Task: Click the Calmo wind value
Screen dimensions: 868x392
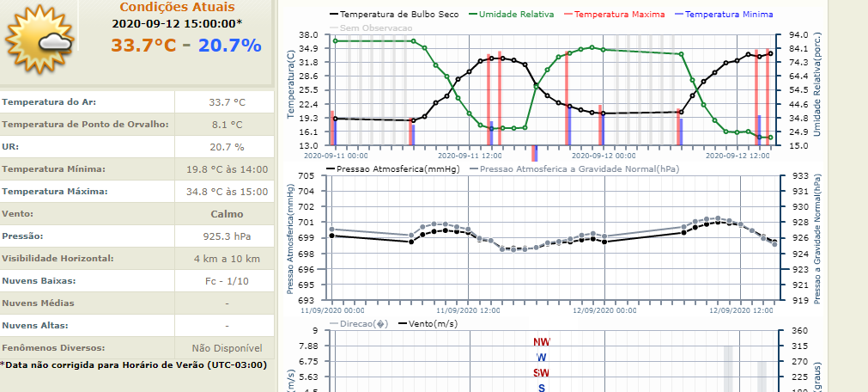Action: (x=227, y=214)
